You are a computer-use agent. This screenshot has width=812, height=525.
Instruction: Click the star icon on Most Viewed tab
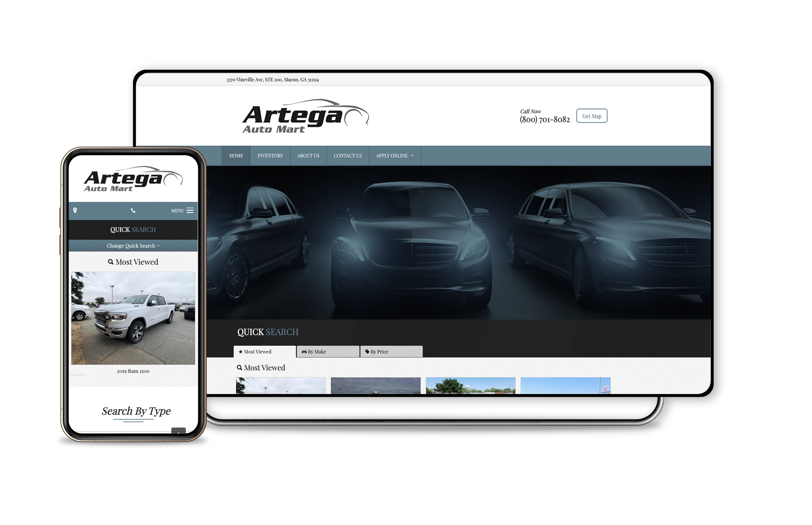click(x=241, y=352)
